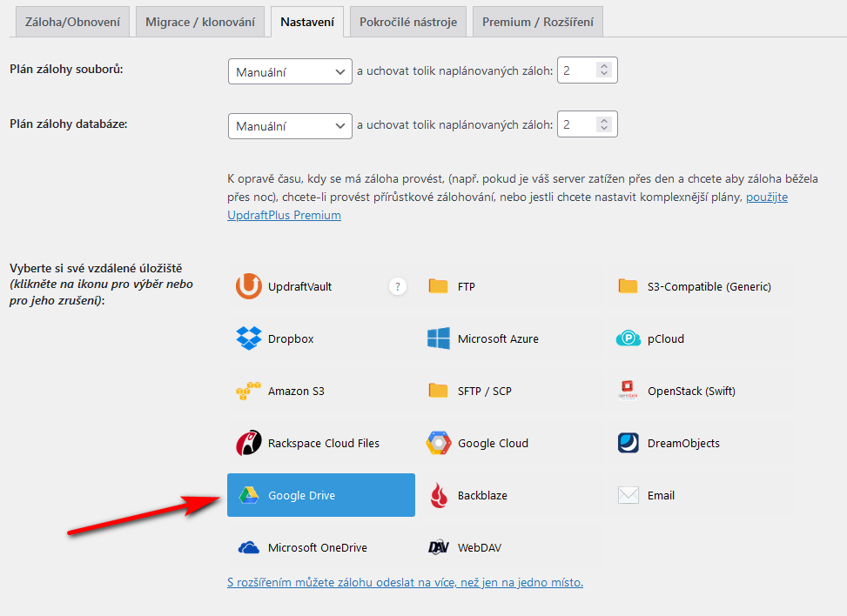This screenshot has width=847, height=616.
Task: Click the Google Drive storage label
Action: 301,495
